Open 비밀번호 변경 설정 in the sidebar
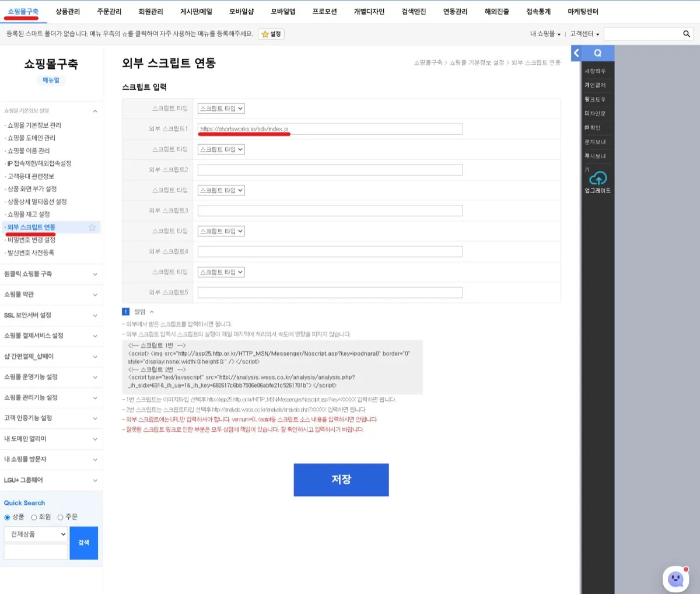Viewport: 700px width, 594px height. click(x=31, y=240)
